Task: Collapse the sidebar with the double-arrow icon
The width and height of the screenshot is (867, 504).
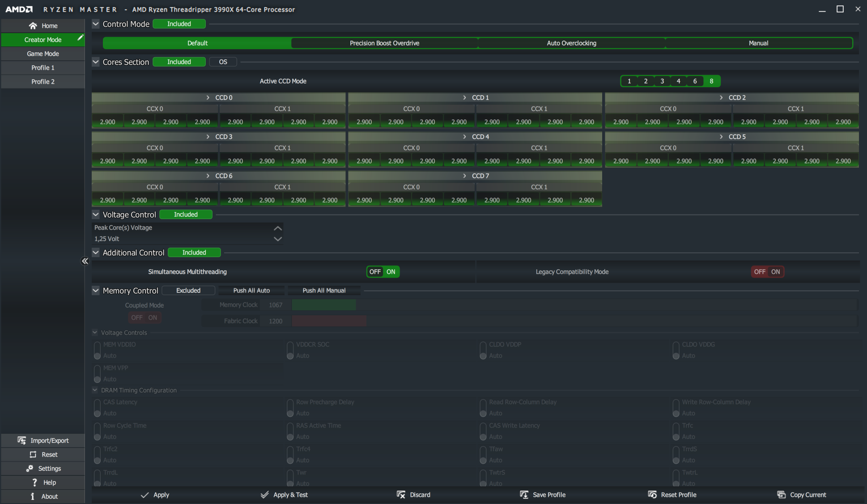Action: tap(85, 261)
